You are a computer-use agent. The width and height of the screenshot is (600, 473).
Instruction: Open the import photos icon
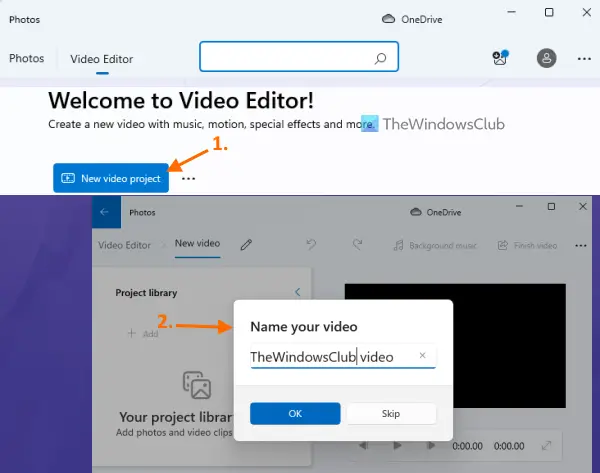(500, 58)
